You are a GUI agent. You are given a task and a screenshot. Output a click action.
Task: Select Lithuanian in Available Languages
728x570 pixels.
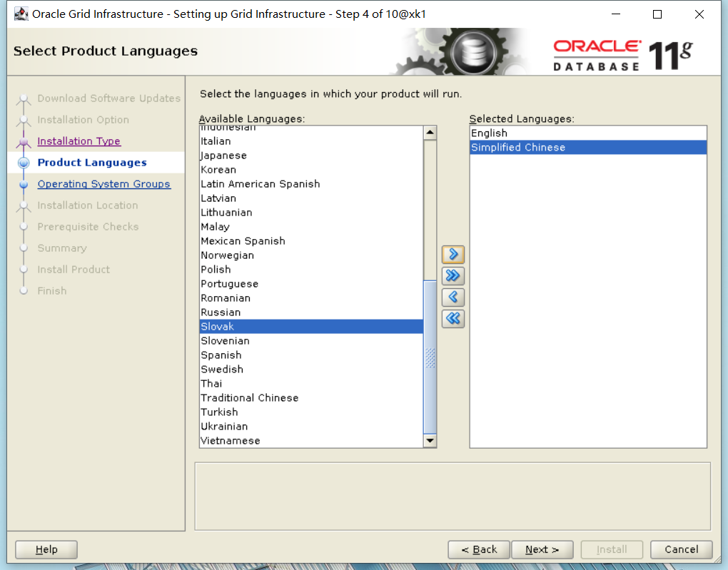click(x=311, y=213)
